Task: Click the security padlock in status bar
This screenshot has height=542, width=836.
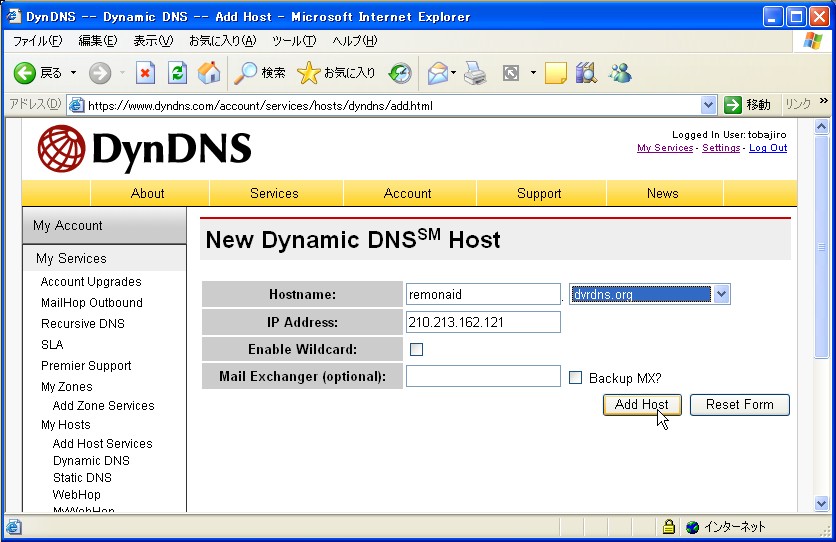Action: (x=669, y=527)
